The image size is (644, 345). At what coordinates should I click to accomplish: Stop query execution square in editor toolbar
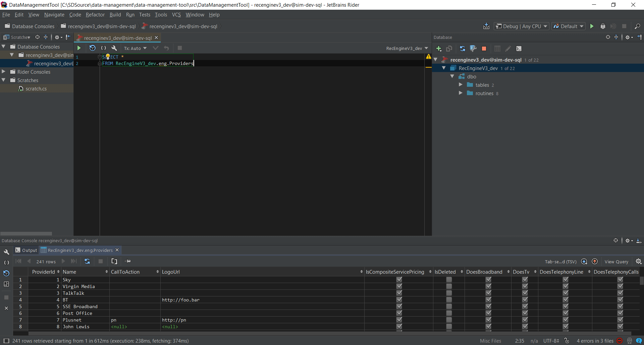(x=180, y=48)
